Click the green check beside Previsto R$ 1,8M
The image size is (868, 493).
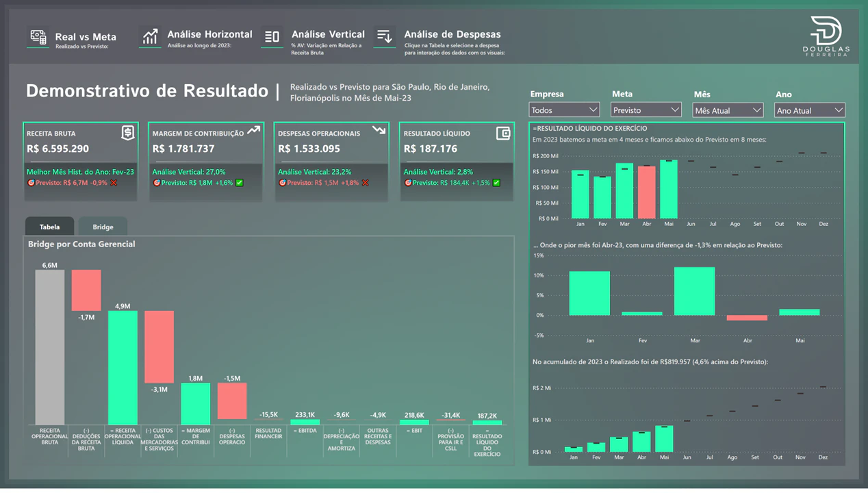(240, 183)
